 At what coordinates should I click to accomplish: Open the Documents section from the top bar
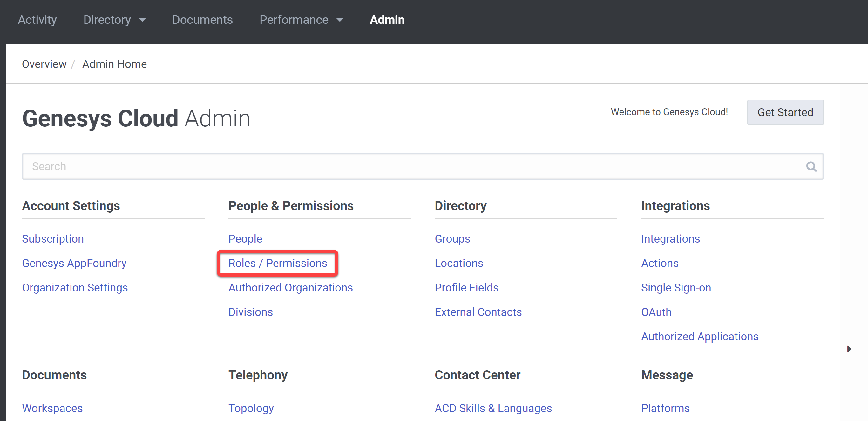point(202,20)
